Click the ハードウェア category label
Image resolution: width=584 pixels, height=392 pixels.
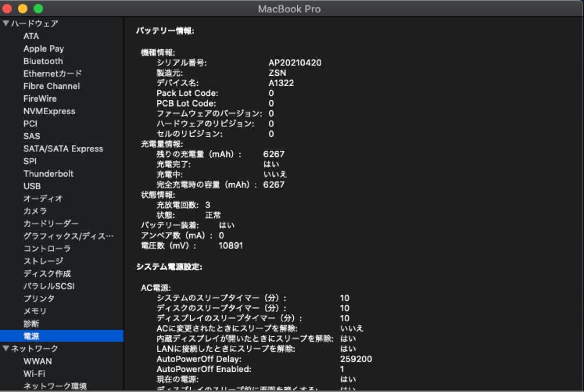[35, 23]
